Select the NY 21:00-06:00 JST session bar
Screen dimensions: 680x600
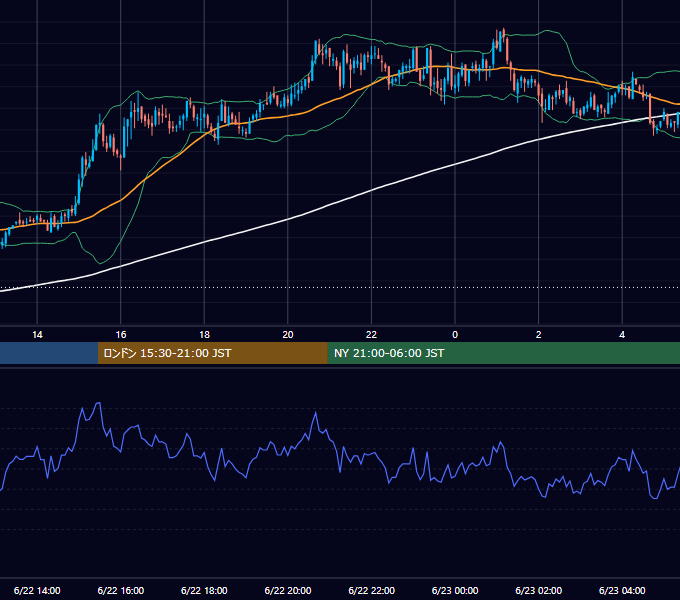503,353
